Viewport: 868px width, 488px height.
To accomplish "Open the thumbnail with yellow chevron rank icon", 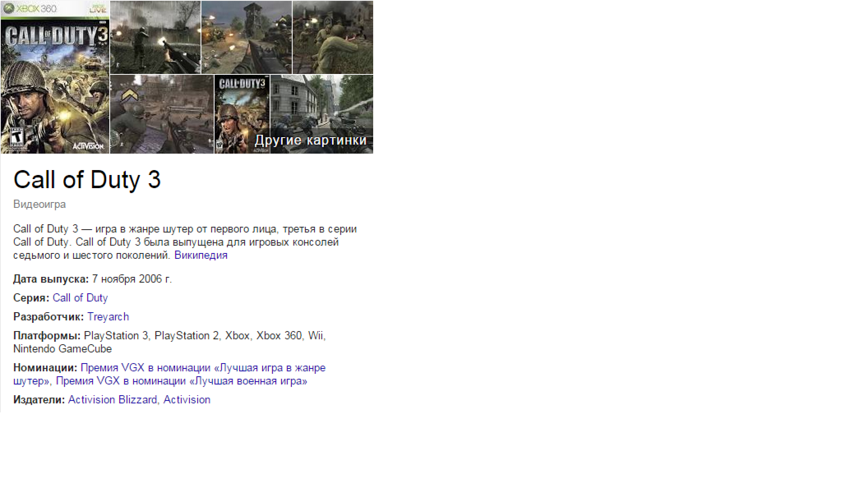I will [x=162, y=114].
